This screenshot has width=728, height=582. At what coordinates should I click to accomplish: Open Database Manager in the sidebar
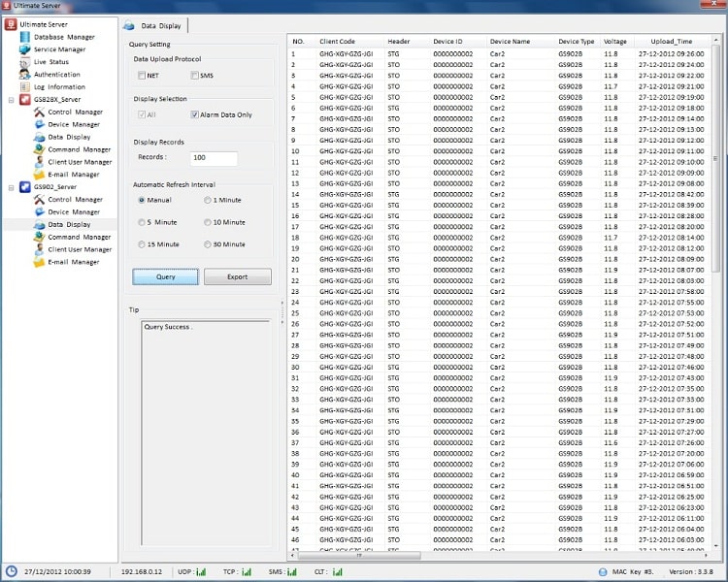(x=65, y=37)
